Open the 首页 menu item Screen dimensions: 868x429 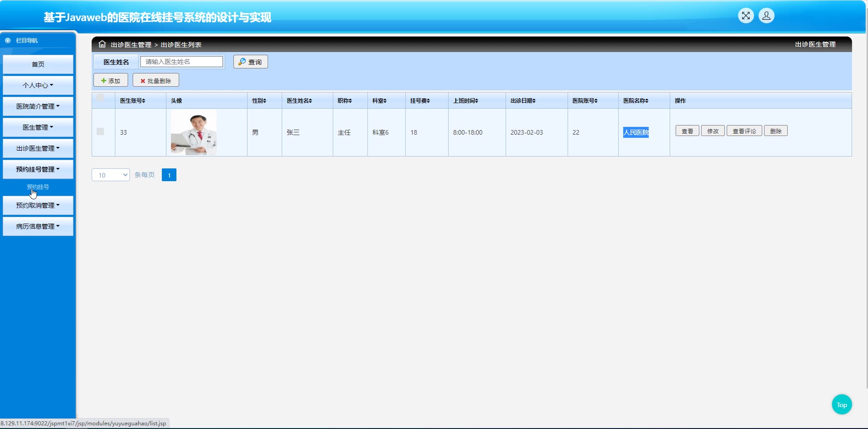coord(38,64)
